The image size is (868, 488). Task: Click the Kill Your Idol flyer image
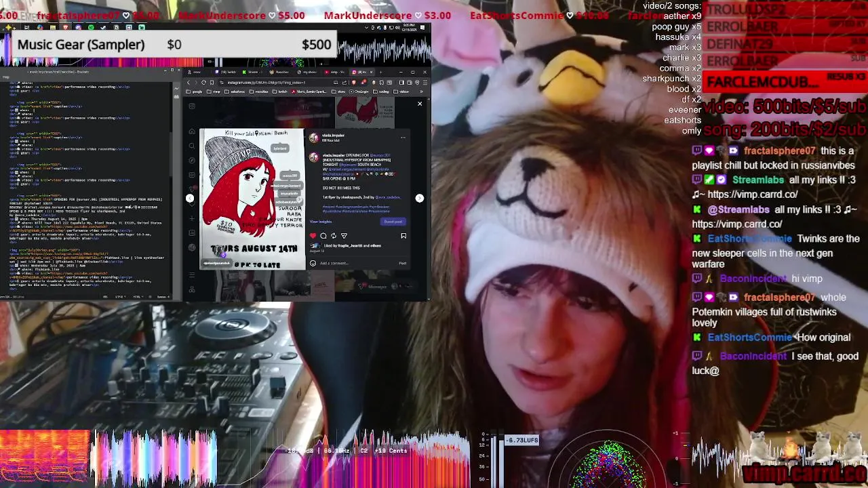pyautogui.click(x=252, y=199)
